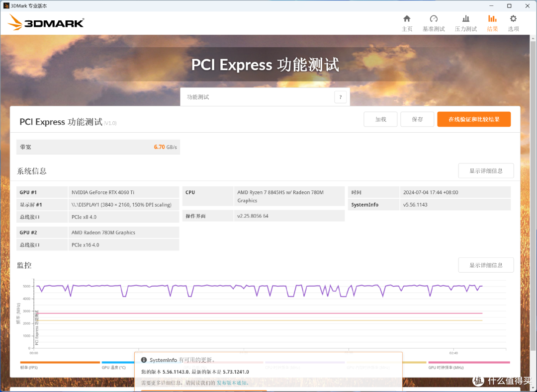The image size is (537, 392).
Task: Open 基准测试 benchmarks gauge icon
Action: click(x=434, y=23)
